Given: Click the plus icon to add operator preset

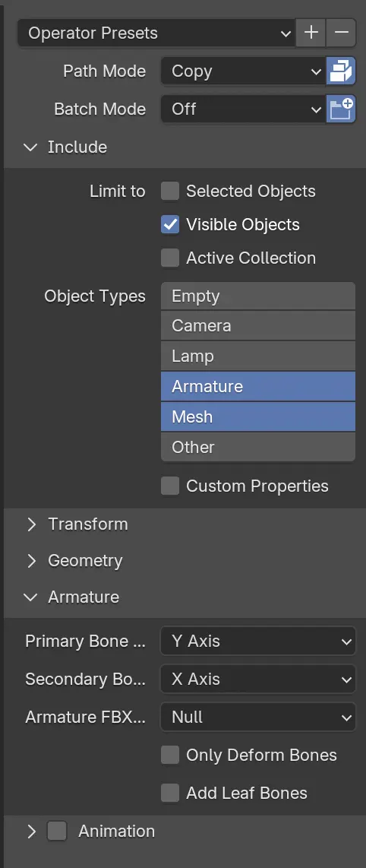Looking at the screenshot, I should tap(311, 33).
